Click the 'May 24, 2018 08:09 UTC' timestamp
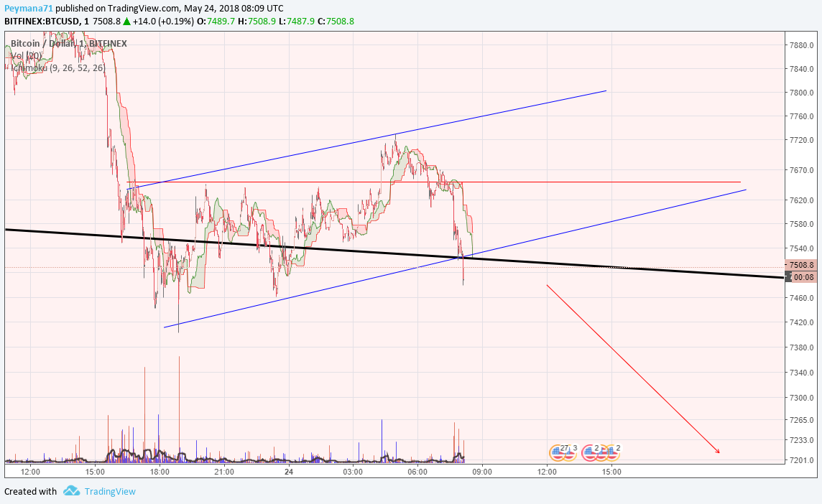This screenshot has width=822, height=504. 234,9
